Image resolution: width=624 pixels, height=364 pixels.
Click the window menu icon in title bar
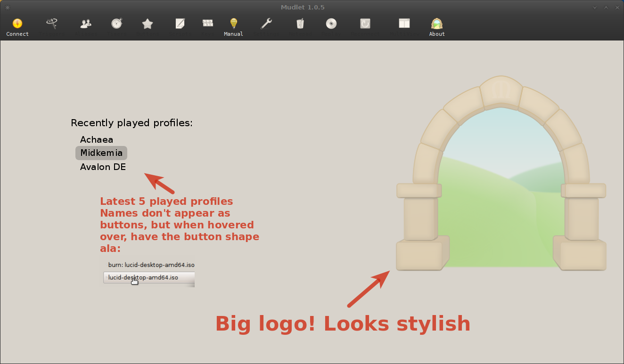8,7
